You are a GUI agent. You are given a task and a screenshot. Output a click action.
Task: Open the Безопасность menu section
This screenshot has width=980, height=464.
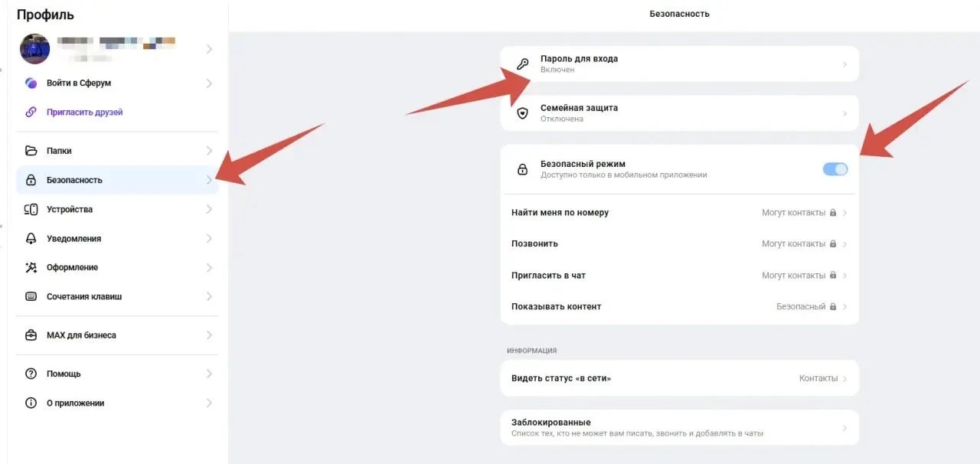(x=117, y=180)
